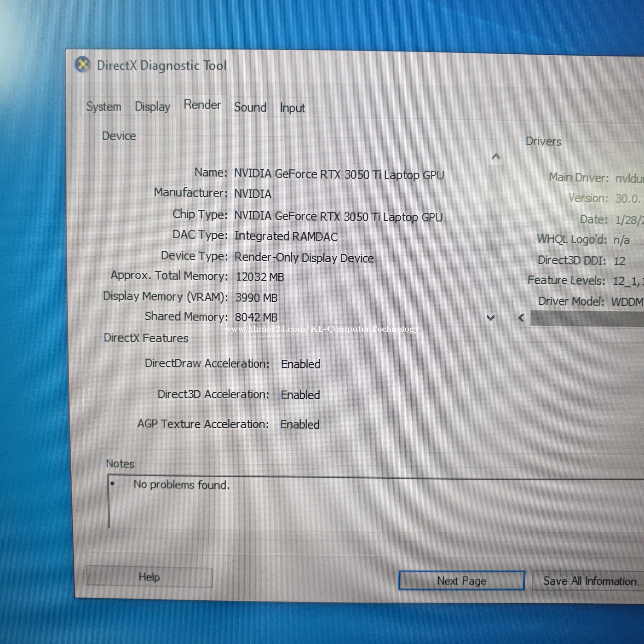Select the Name value NVIDIA GeForce RTX 3050 Ti
644x644 pixels.
339,174
